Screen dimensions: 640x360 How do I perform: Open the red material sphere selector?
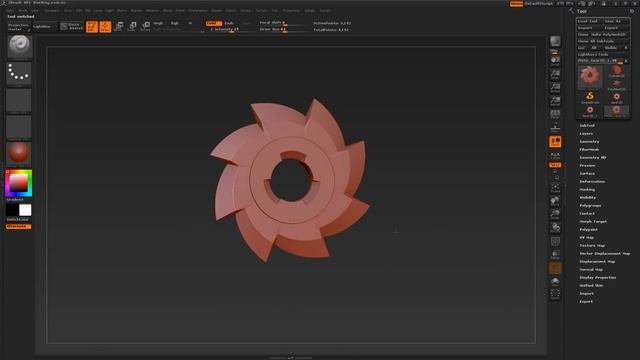(x=19, y=154)
